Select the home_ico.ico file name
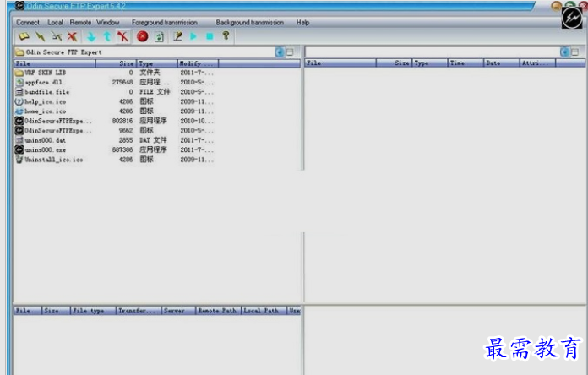 pos(46,111)
